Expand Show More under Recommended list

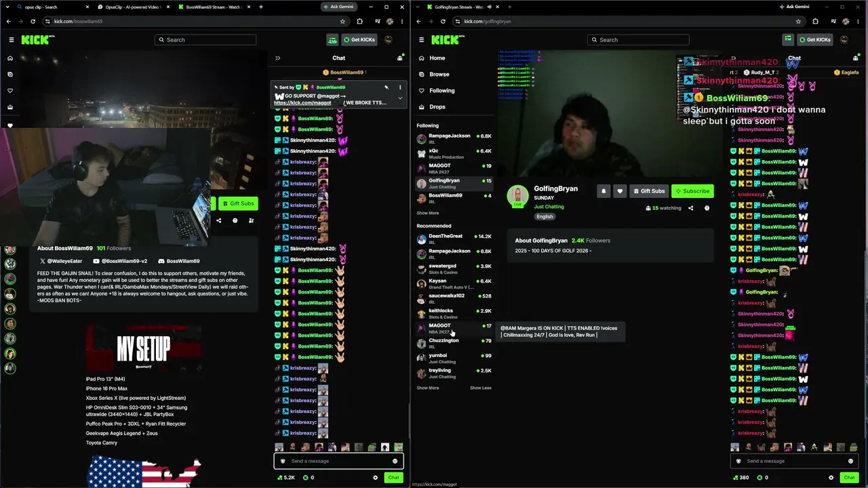tap(428, 388)
